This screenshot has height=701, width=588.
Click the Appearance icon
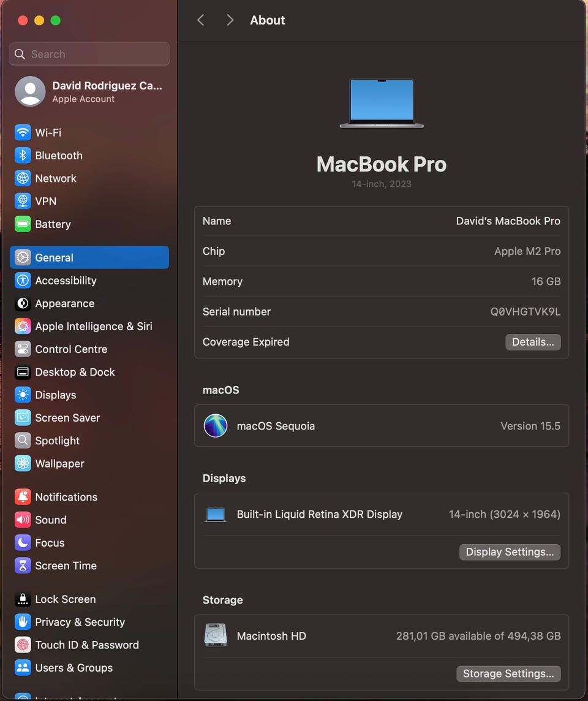coord(23,303)
